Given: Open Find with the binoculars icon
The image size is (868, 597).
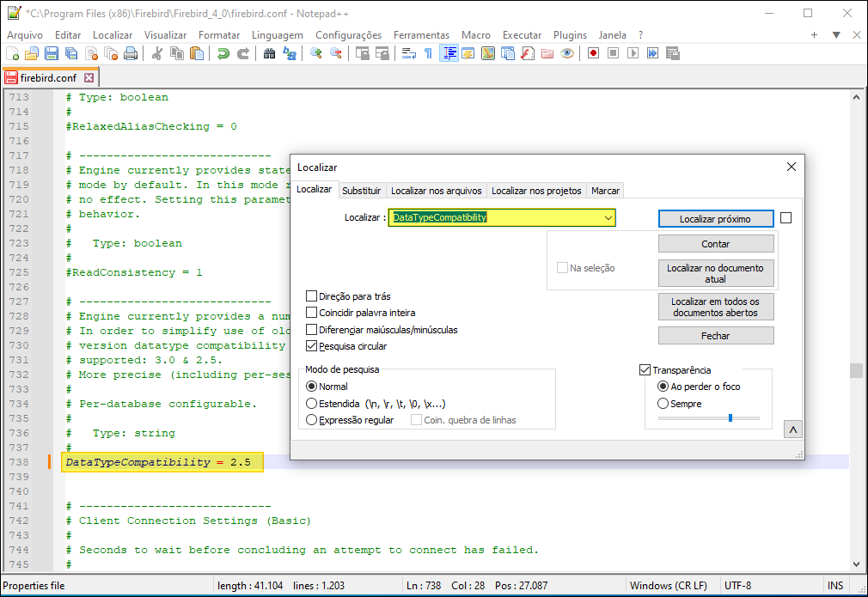Looking at the screenshot, I should [270, 53].
